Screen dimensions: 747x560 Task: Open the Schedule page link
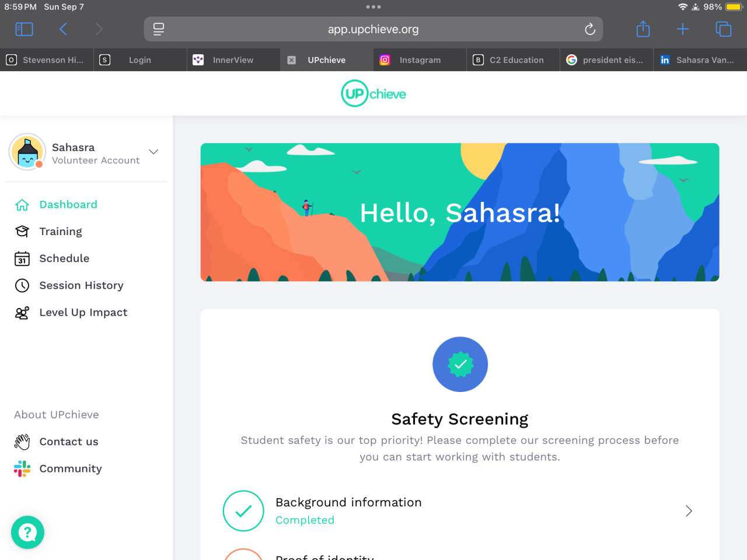click(64, 258)
